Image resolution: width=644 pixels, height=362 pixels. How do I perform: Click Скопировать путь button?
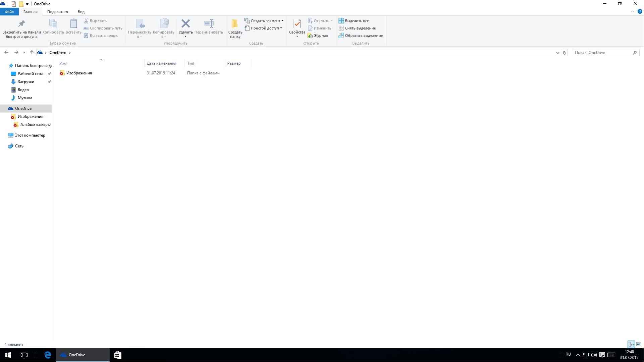click(x=103, y=28)
